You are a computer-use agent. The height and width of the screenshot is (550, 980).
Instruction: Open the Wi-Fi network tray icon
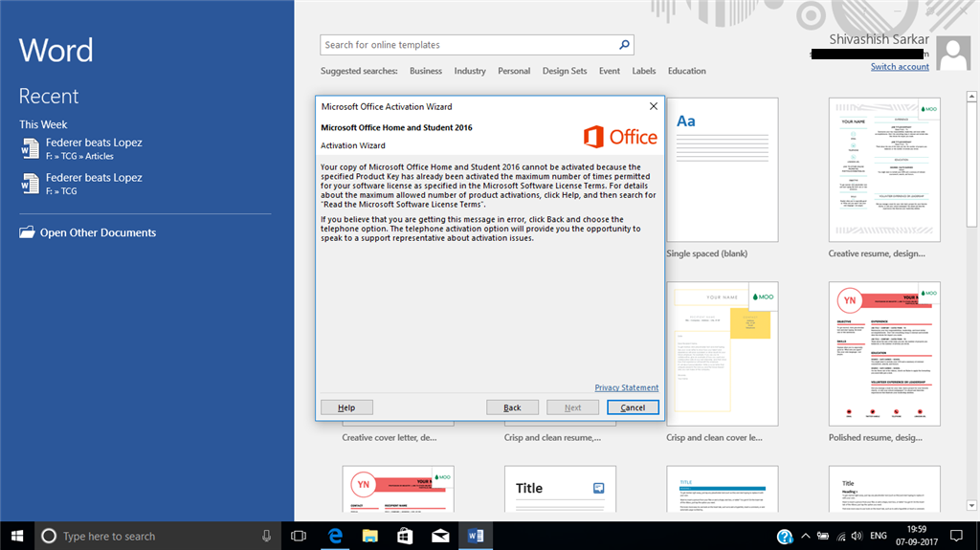[x=841, y=536]
